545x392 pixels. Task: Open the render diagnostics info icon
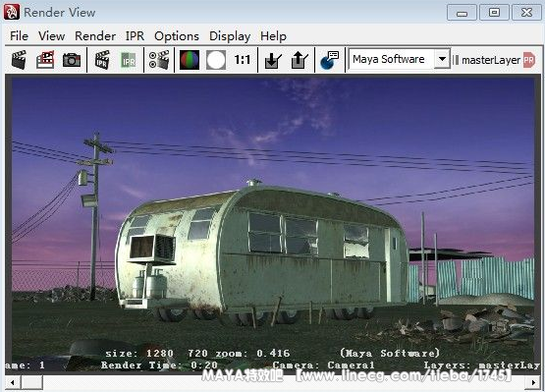(329, 60)
